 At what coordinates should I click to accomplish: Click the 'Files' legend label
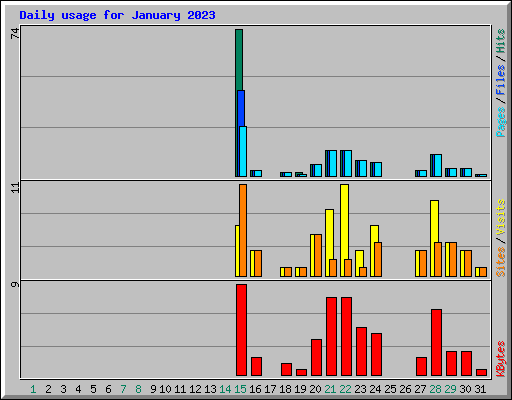[x=500, y=80]
